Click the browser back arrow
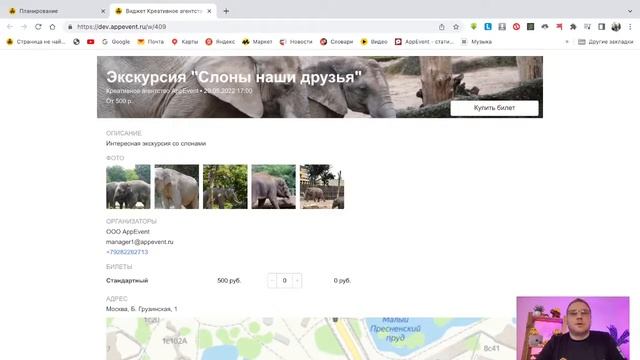This screenshot has height=360, width=640. (x=10, y=27)
